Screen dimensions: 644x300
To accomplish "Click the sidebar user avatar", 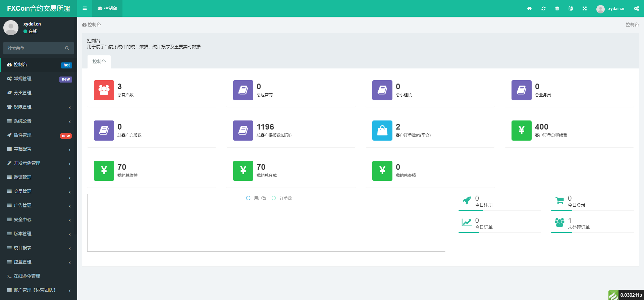I will (x=11, y=28).
